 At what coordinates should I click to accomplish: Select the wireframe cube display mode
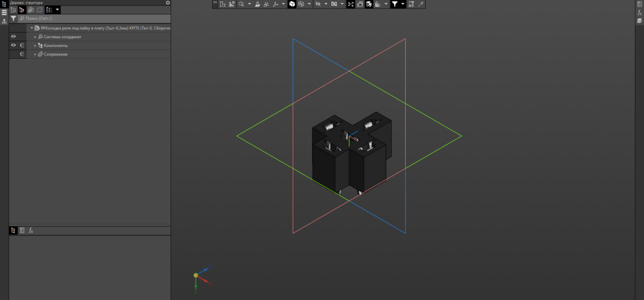(x=301, y=4)
